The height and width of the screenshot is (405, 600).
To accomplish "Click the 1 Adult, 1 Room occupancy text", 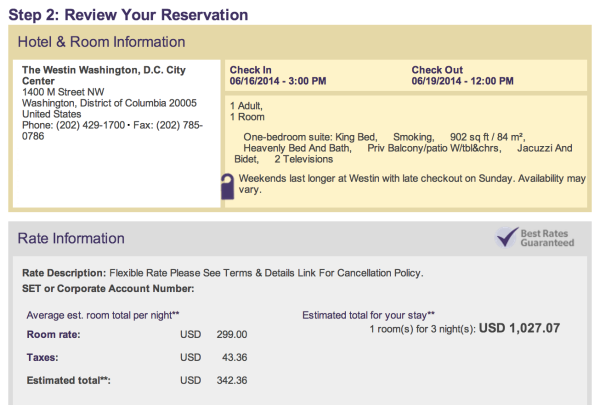I will point(247,111).
